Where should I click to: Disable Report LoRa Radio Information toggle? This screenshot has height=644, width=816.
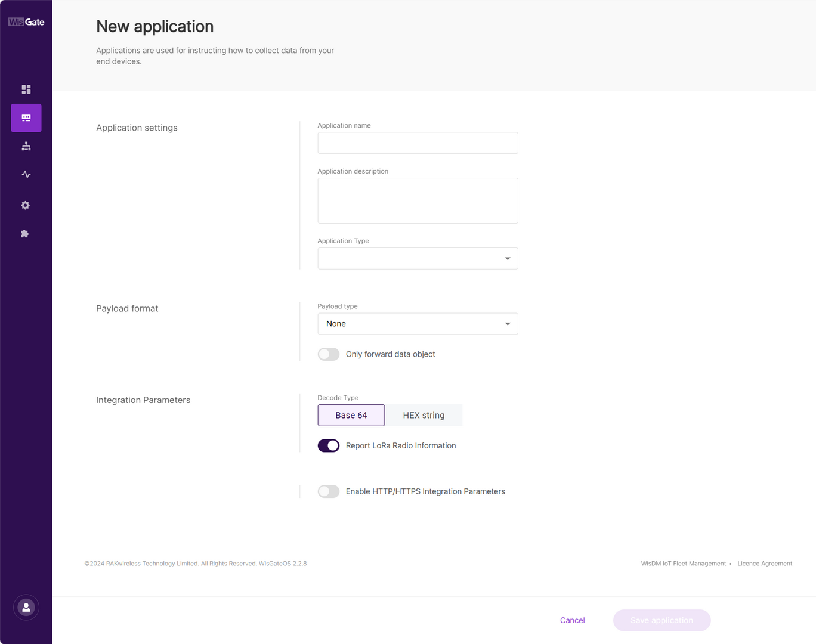[x=329, y=445]
